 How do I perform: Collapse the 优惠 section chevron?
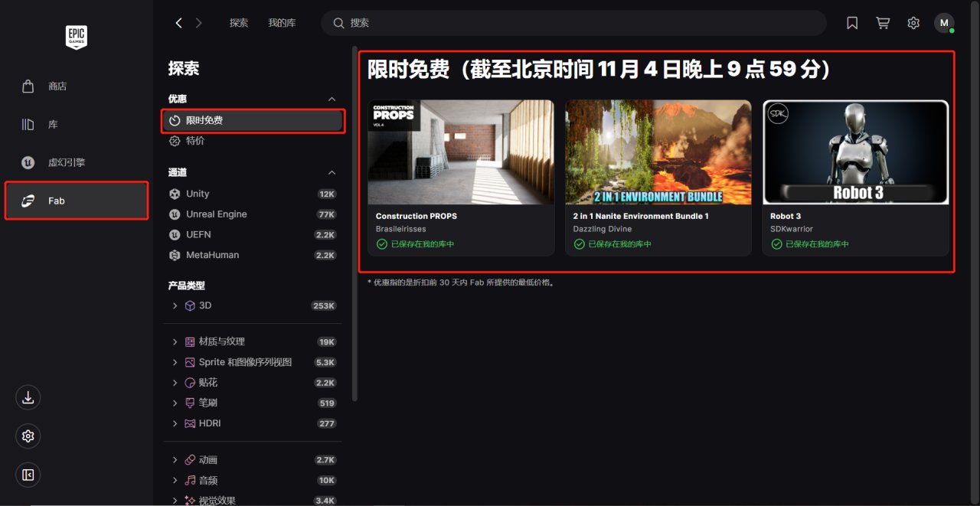(x=332, y=100)
